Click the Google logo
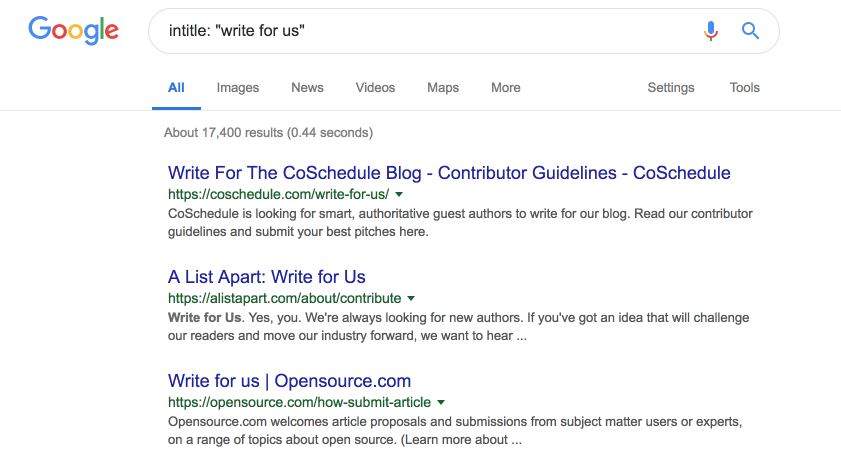 coord(73,30)
